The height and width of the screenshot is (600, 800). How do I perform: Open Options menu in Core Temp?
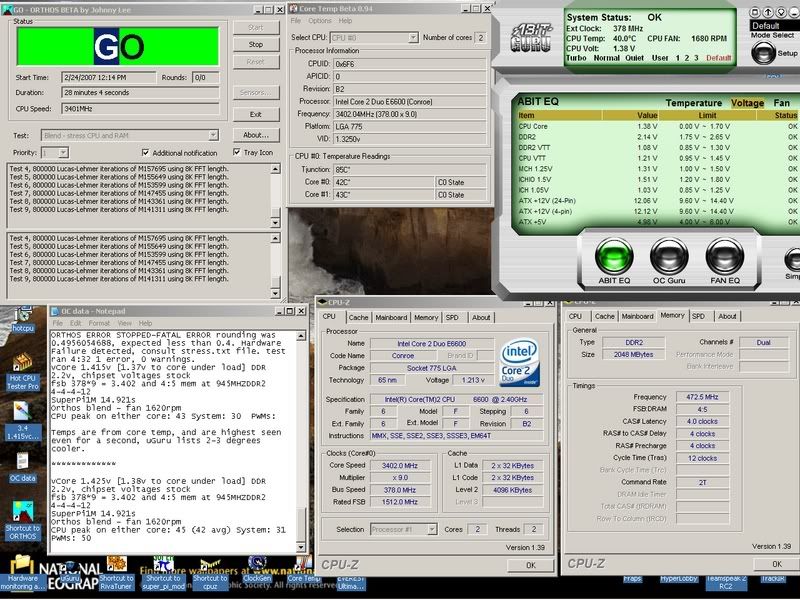click(320, 21)
